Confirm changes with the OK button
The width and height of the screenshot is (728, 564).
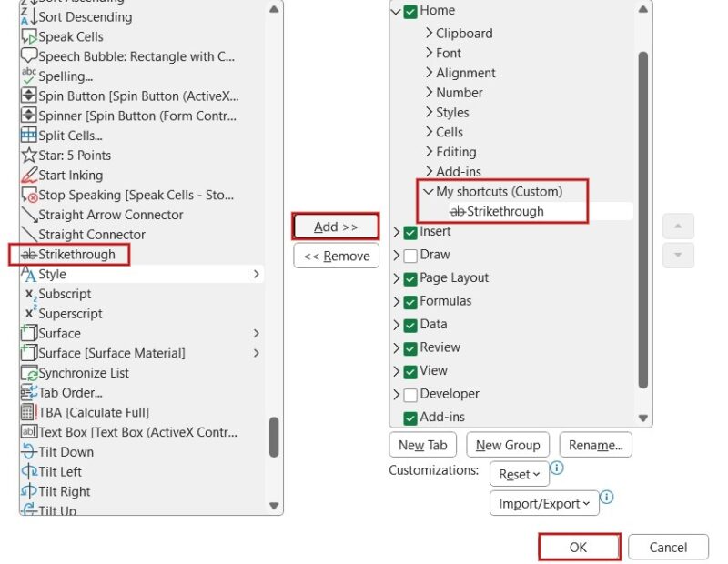pos(580,547)
